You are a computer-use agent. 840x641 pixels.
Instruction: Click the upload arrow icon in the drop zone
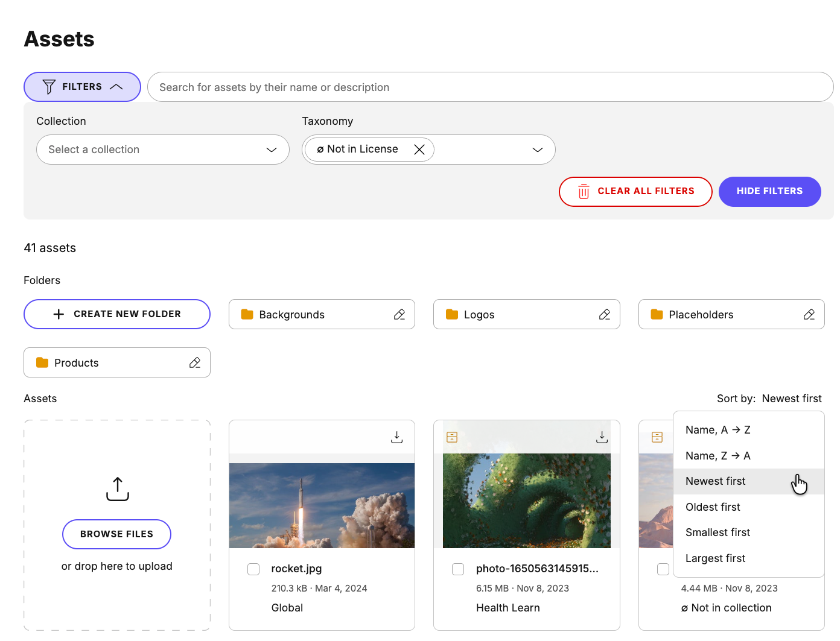pos(116,488)
